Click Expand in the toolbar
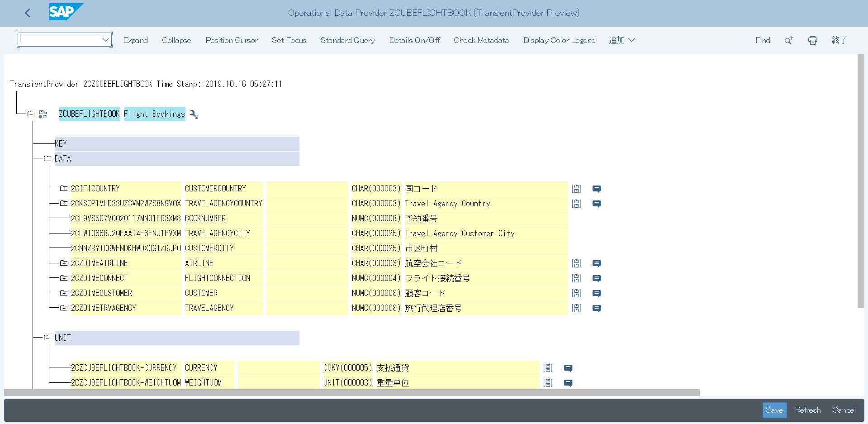 136,40
